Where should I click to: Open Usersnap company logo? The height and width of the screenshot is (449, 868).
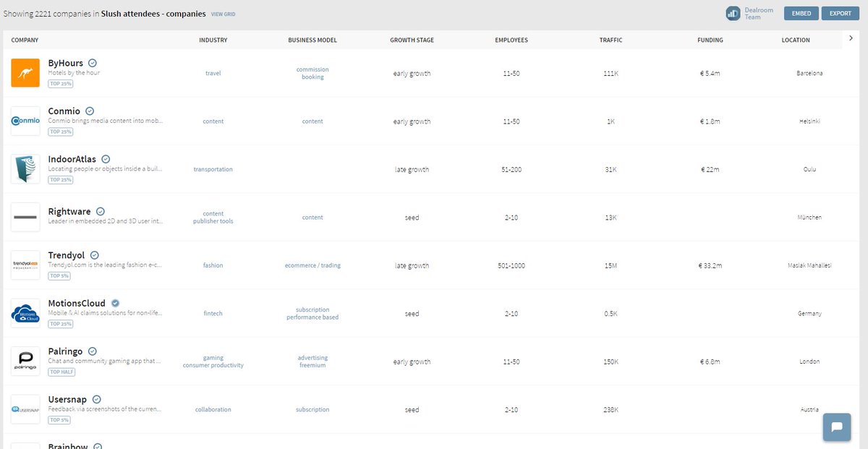pos(25,409)
